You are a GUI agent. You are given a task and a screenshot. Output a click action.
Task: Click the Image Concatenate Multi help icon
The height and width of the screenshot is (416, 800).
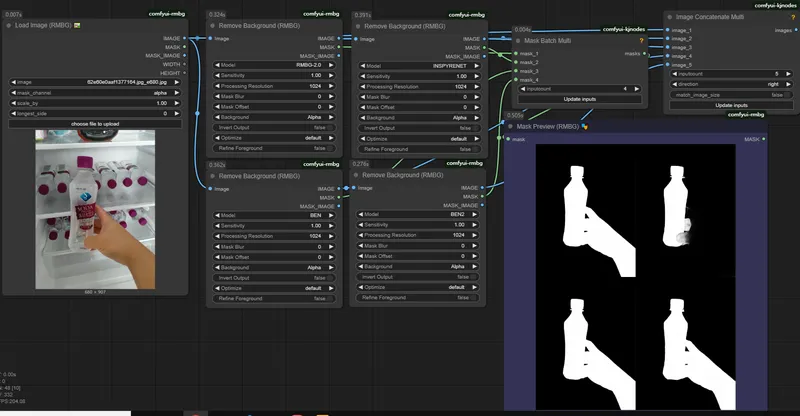793,18
